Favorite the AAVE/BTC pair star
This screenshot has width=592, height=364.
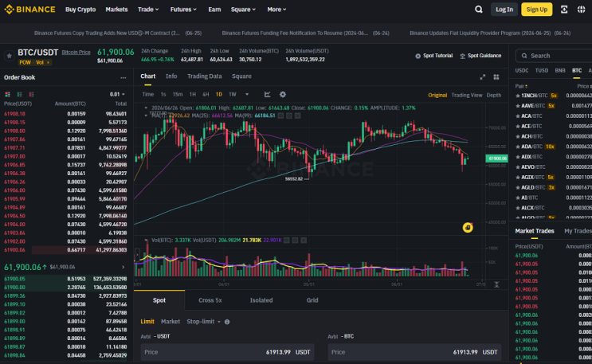pos(518,106)
